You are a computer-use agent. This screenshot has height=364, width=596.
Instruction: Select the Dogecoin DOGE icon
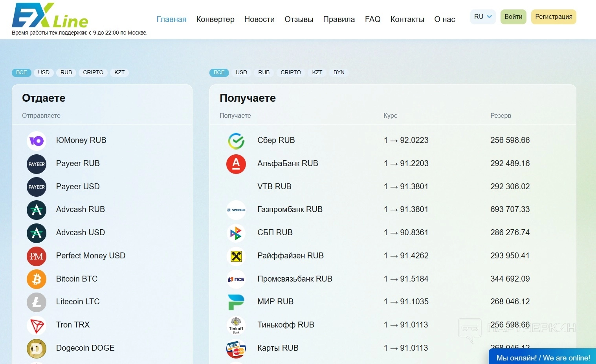pyautogui.click(x=37, y=348)
